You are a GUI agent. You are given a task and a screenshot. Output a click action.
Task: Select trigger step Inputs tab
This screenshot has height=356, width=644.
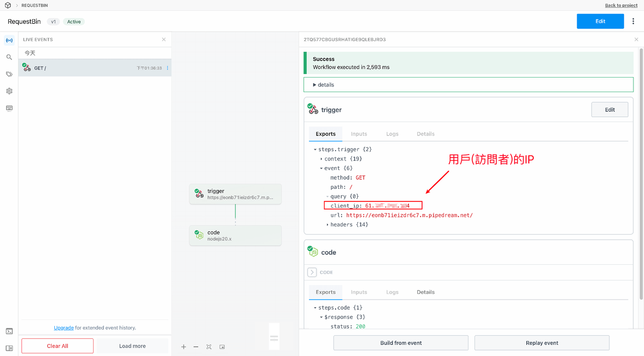[359, 134]
